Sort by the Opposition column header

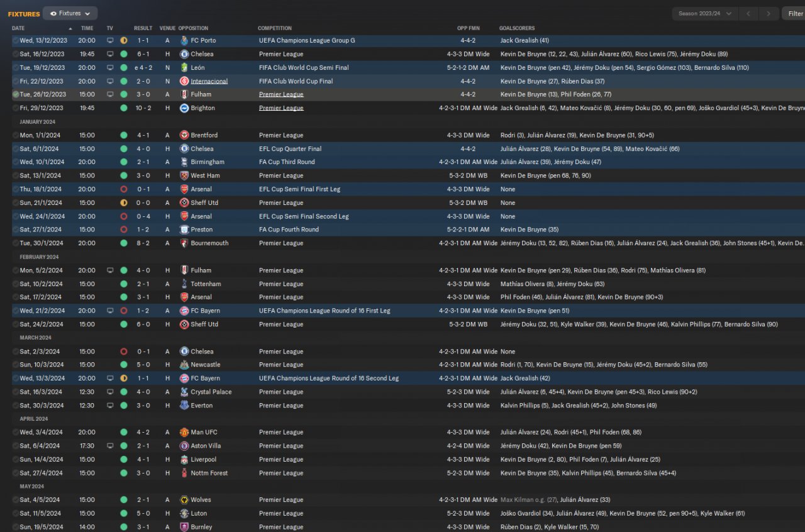[x=193, y=28]
